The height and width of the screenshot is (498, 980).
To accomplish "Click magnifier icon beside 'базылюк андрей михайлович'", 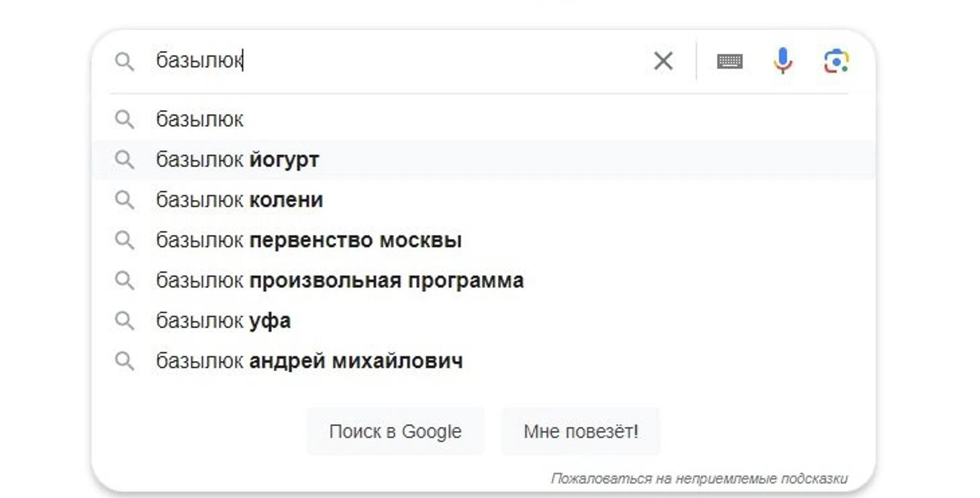I will tap(124, 361).
